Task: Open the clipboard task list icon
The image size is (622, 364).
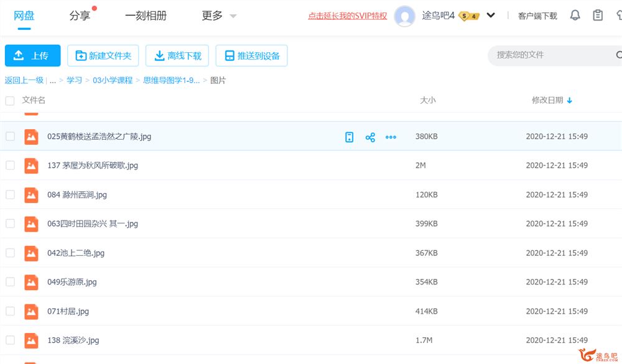Action: pos(598,16)
